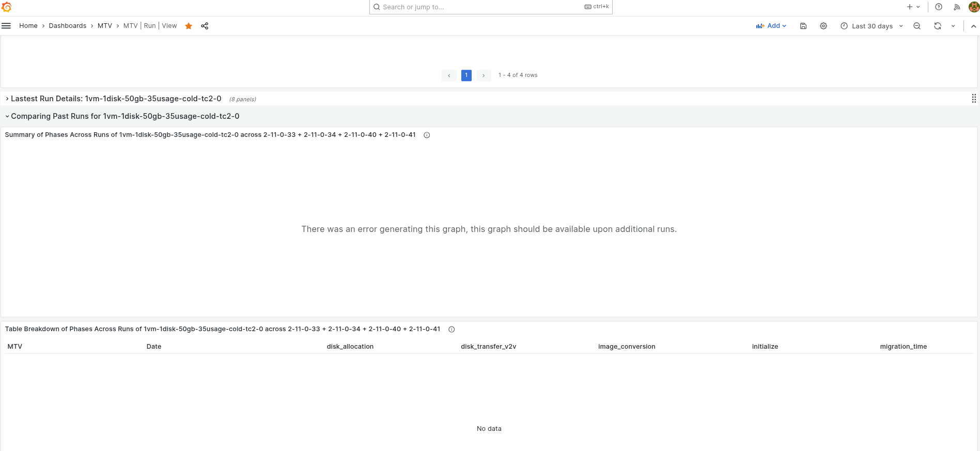Expand Lastest Run Details row

tap(116, 99)
